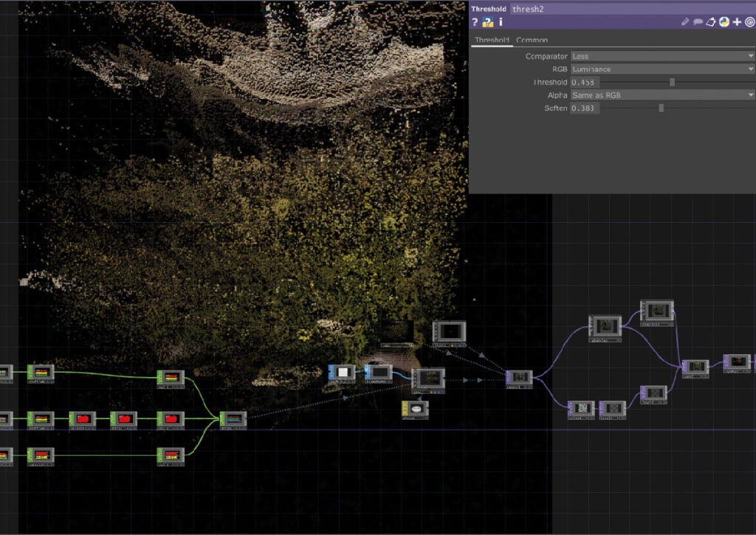Click the Soften slider handle
The height and width of the screenshot is (535, 756).
coord(661,108)
